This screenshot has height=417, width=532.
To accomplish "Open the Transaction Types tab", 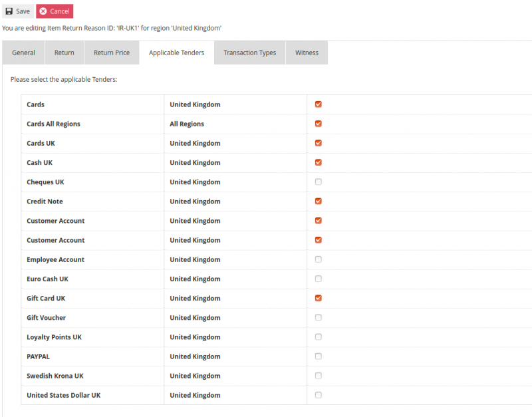I will point(249,53).
